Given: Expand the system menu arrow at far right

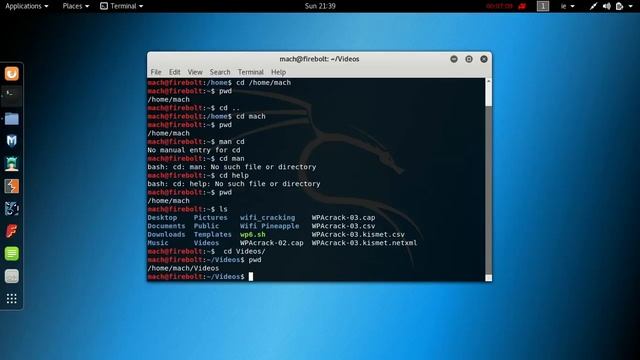Looking at the screenshot, I should click(631, 7).
